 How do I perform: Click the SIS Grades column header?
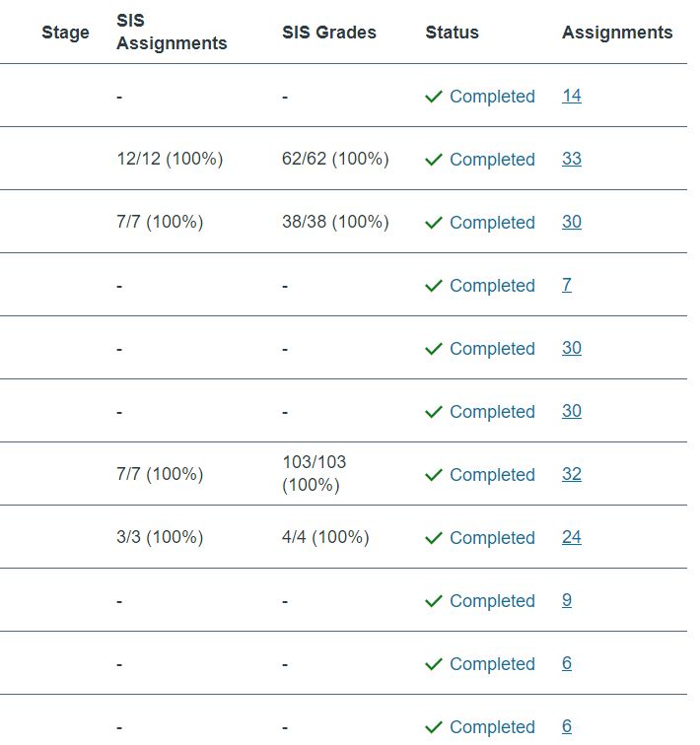click(329, 33)
